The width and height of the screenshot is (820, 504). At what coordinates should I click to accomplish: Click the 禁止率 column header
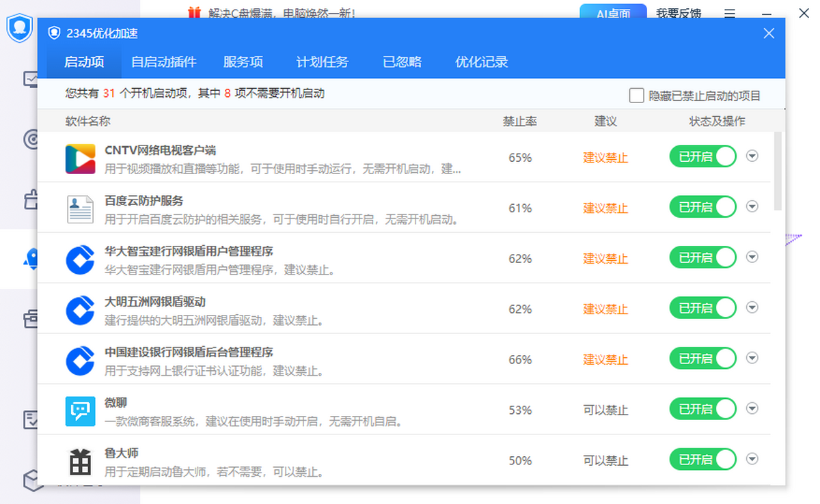[520, 122]
